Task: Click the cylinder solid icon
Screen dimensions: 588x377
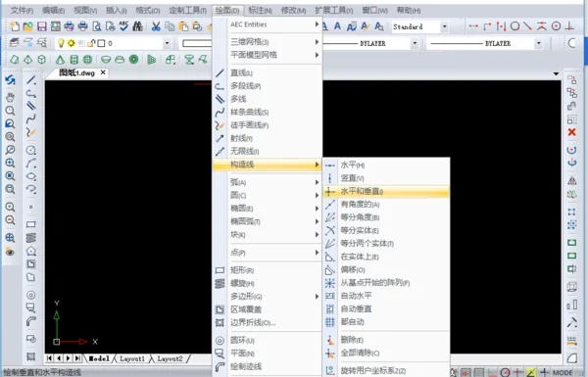Action: tap(73, 59)
